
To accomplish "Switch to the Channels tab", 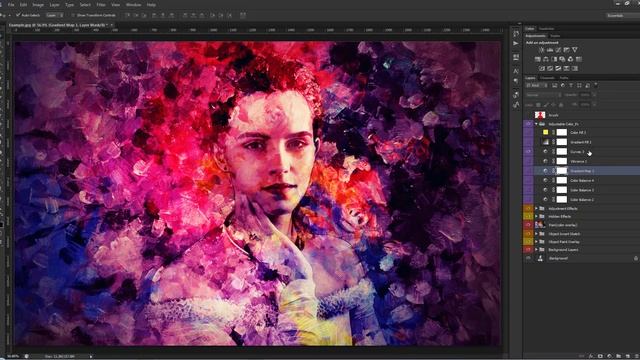I will (x=547, y=78).
